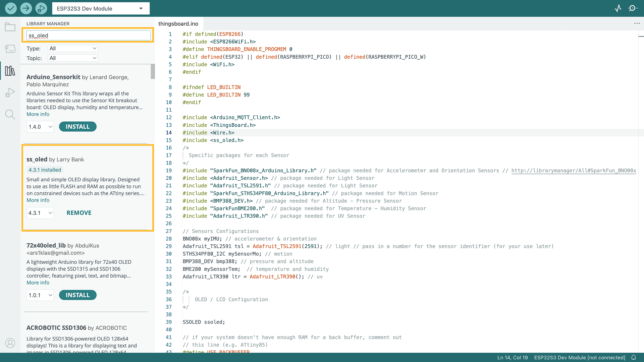Image resolution: width=644 pixels, height=362 pixels.
Task: Open the Topic filter dropdown
Action: 73,58
